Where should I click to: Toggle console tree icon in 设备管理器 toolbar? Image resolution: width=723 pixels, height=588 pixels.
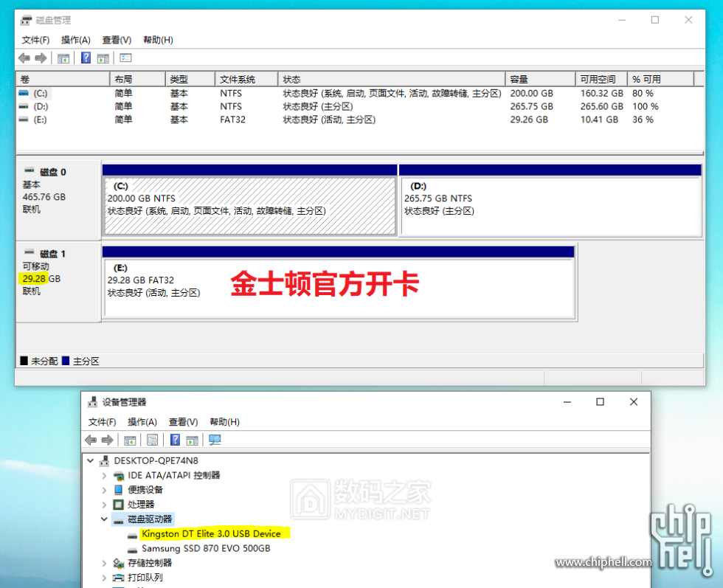[x=130, y=440]
